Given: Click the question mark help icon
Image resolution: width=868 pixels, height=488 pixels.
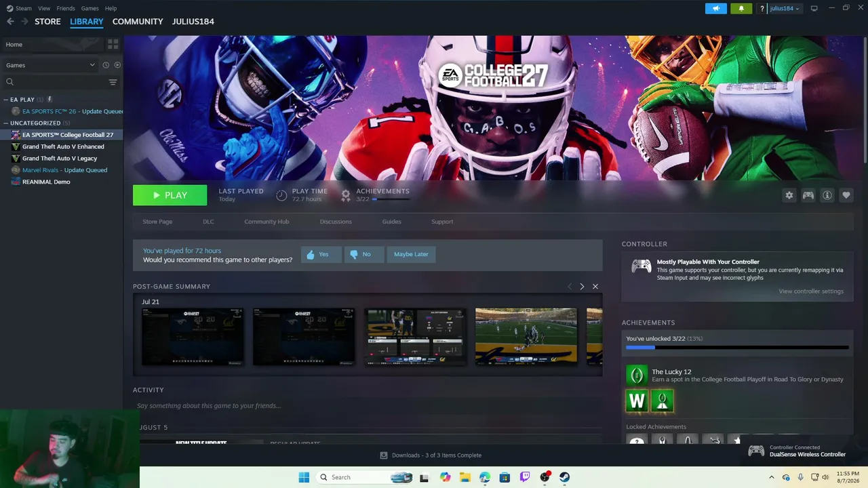Looking at the screenshot, I should (762, 8).
